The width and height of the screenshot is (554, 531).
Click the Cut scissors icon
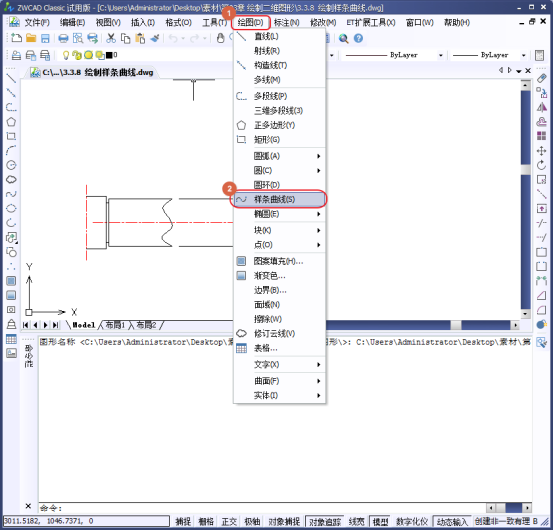[x=111, y=38]
